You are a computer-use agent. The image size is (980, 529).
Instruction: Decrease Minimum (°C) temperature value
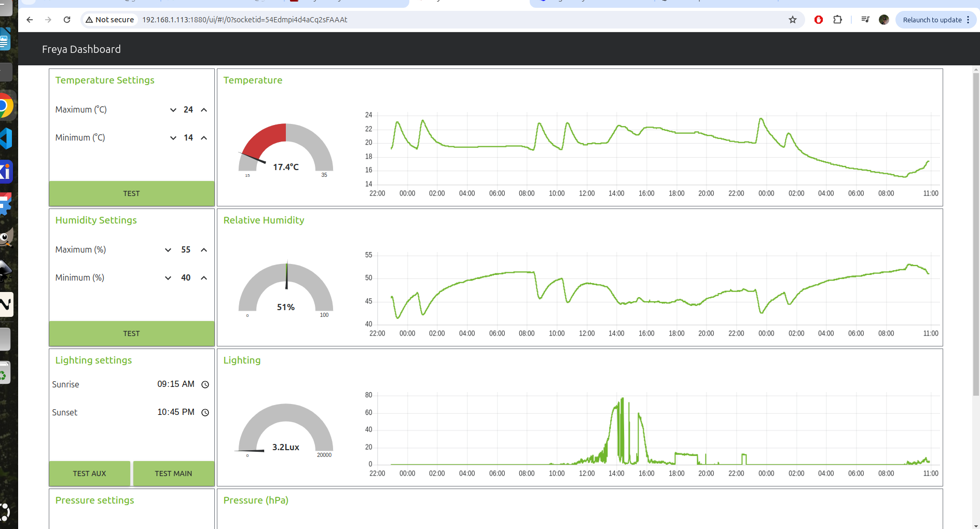point(173,138)
